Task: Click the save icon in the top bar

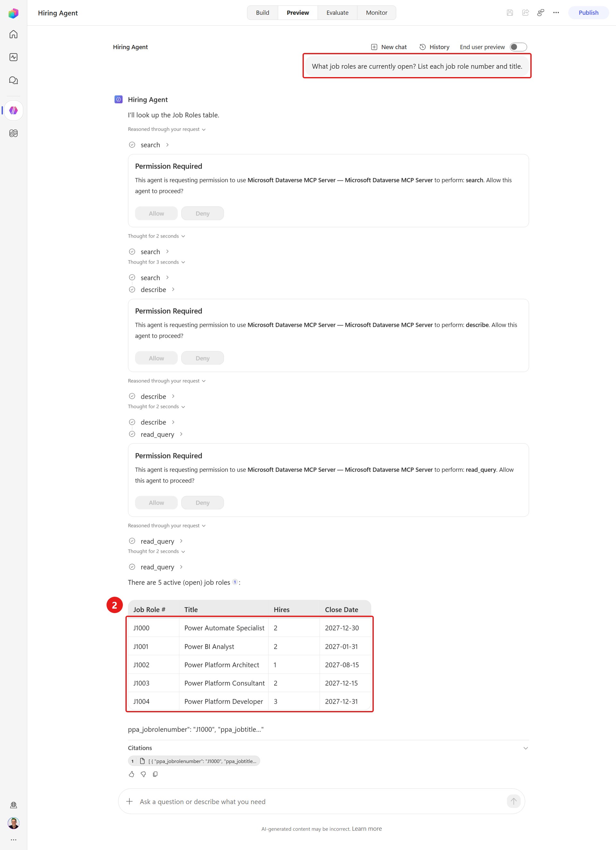Action: 509,13
